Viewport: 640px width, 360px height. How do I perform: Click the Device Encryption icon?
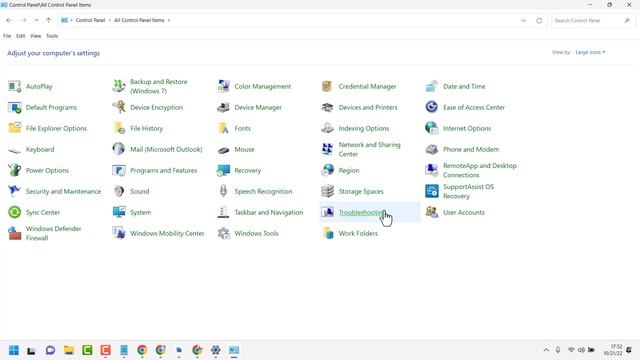119,107
